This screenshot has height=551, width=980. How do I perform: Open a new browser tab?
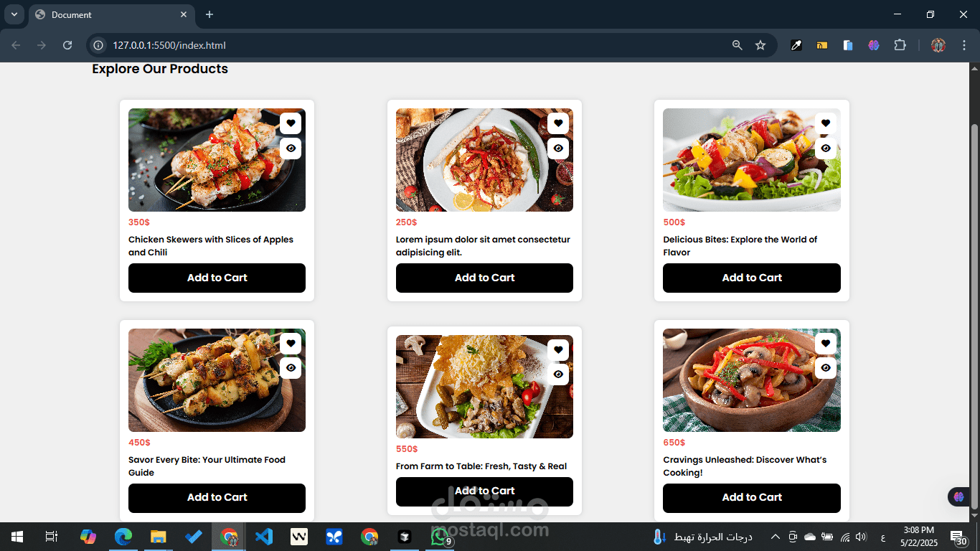(209, 14)
